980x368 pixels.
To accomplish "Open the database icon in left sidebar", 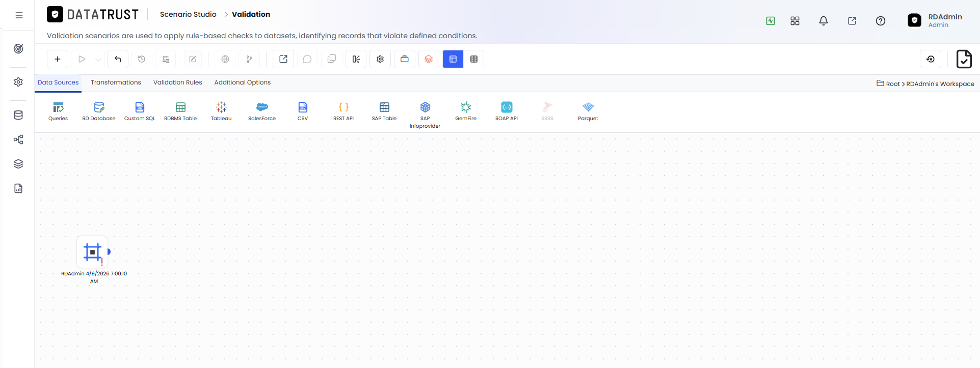I will tap(18, 115).
